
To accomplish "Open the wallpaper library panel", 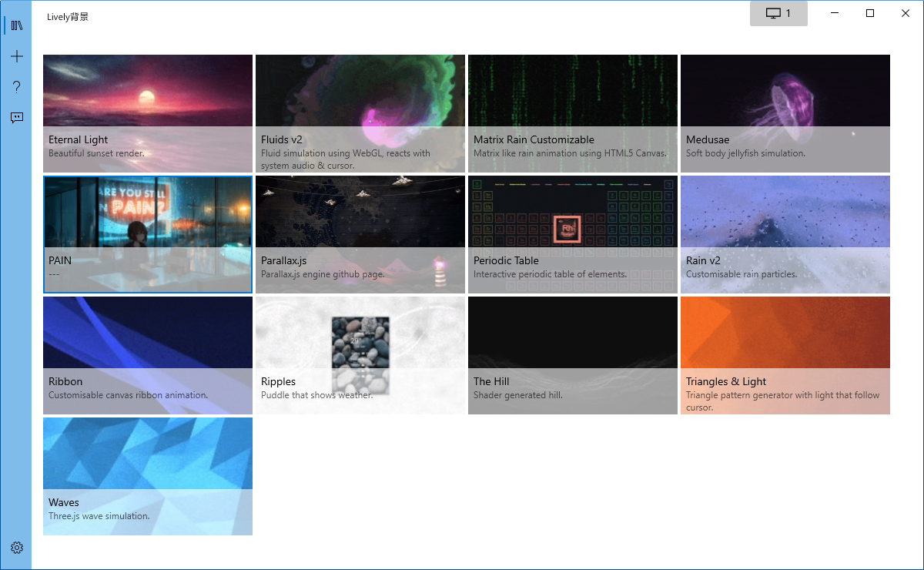I will 16,25.
